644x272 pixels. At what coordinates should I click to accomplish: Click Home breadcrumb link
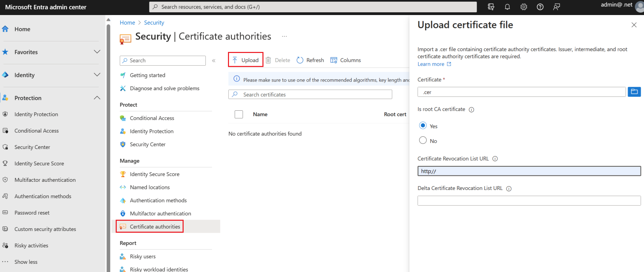pyautogui.click(x=127, y=23)
